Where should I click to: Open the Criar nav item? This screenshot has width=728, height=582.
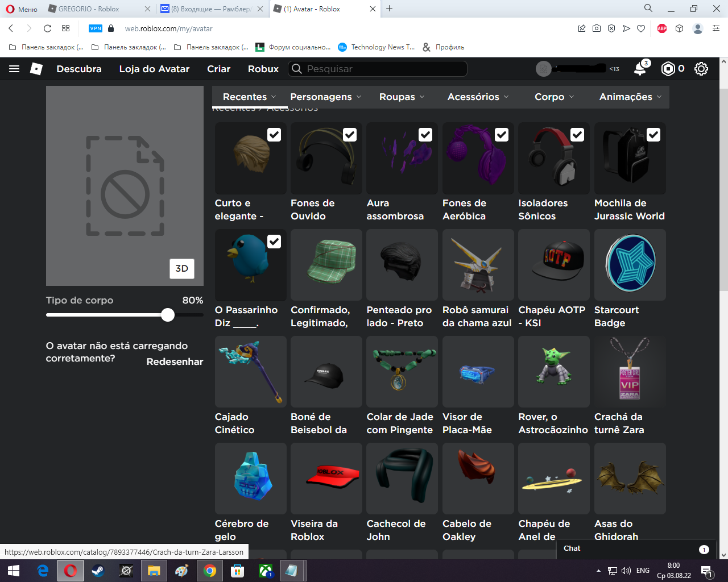[x=219, y=69]
